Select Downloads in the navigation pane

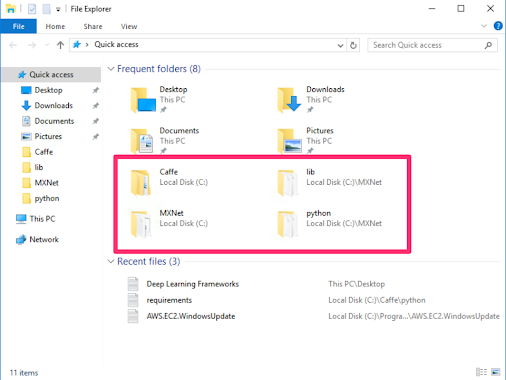(53, 106)
